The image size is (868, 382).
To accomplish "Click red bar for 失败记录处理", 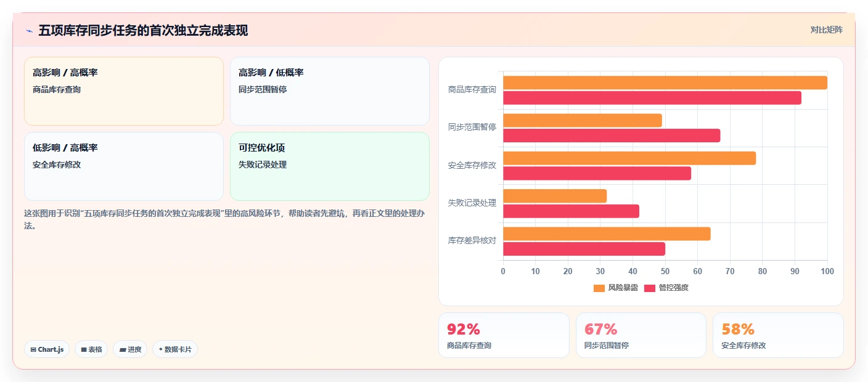I will [x=571, y=211].
